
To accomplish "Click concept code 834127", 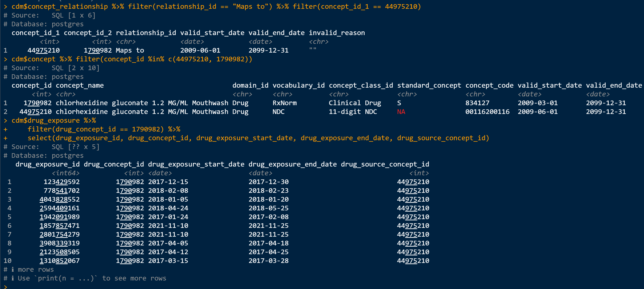I will (477, 103).
